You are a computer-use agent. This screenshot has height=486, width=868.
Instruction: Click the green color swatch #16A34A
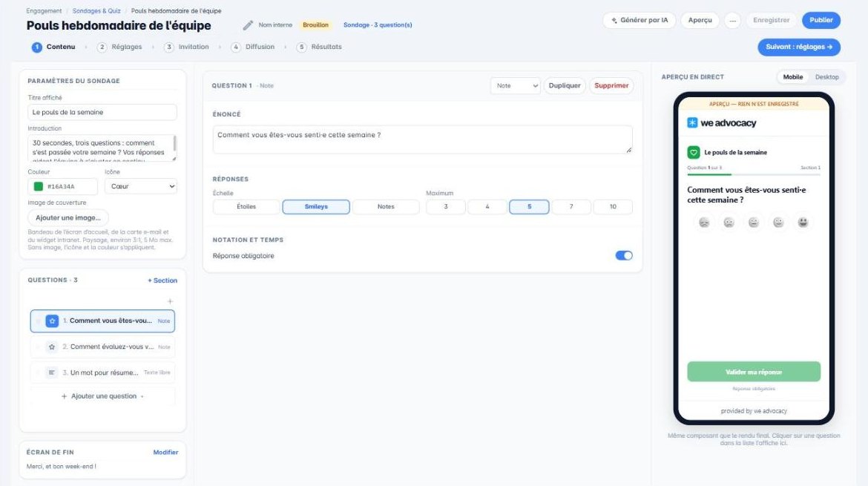[39, 186]
